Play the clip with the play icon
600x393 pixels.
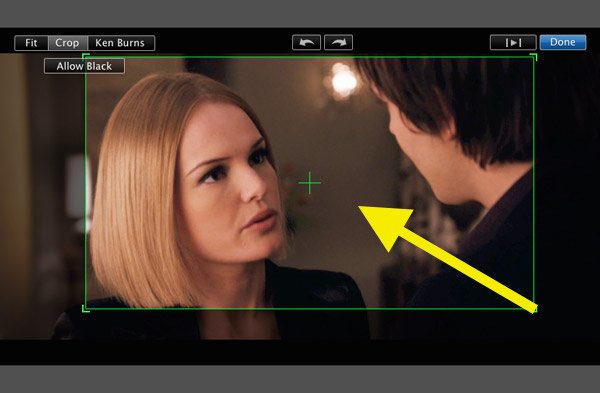(513, 42)
